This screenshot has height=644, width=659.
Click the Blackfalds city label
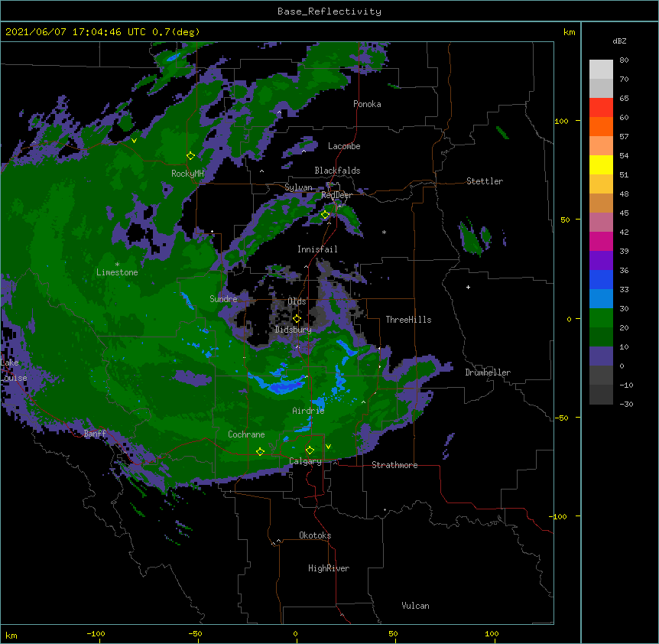click(337, 171)
